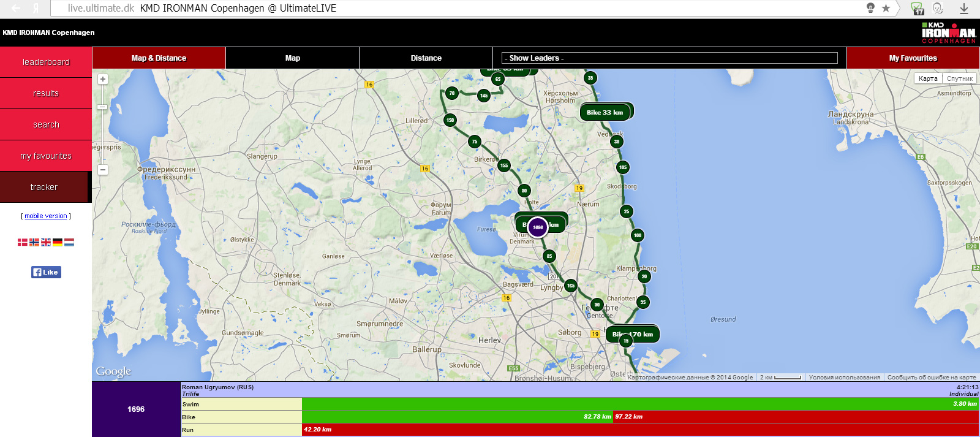Switch to the Map tab
The image size is (980, 437).
click(292, 58)
